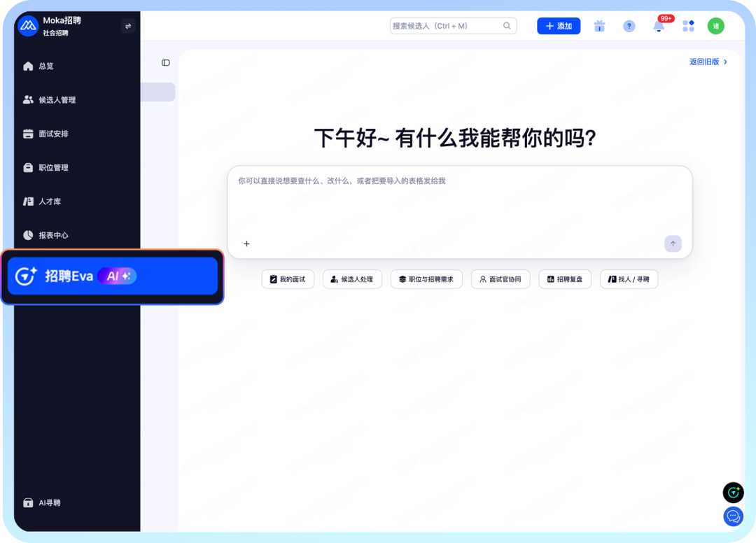
Task: Click the send arrow button
Action: [673, 244]
